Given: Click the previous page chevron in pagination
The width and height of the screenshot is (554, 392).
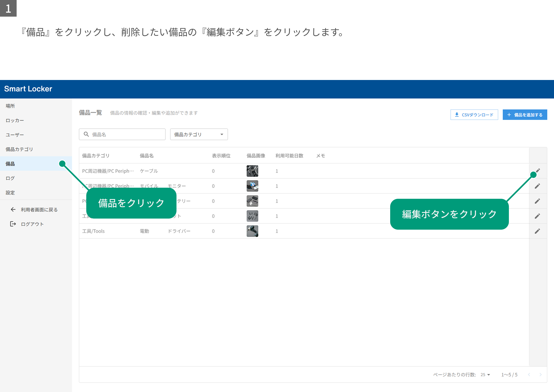Looking at the screenshot, I should tap(529, 375).
